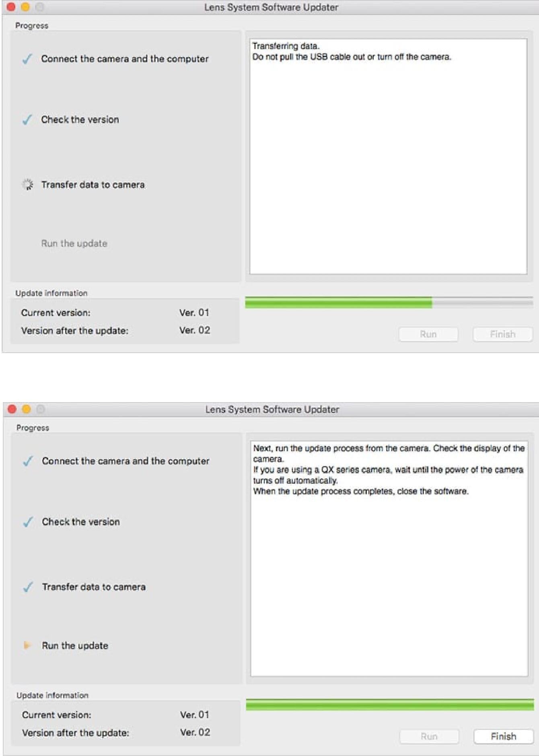Select the greyed Run the update step in top window
This screenshot has width=539, height=756.
(x=74, y=243)
